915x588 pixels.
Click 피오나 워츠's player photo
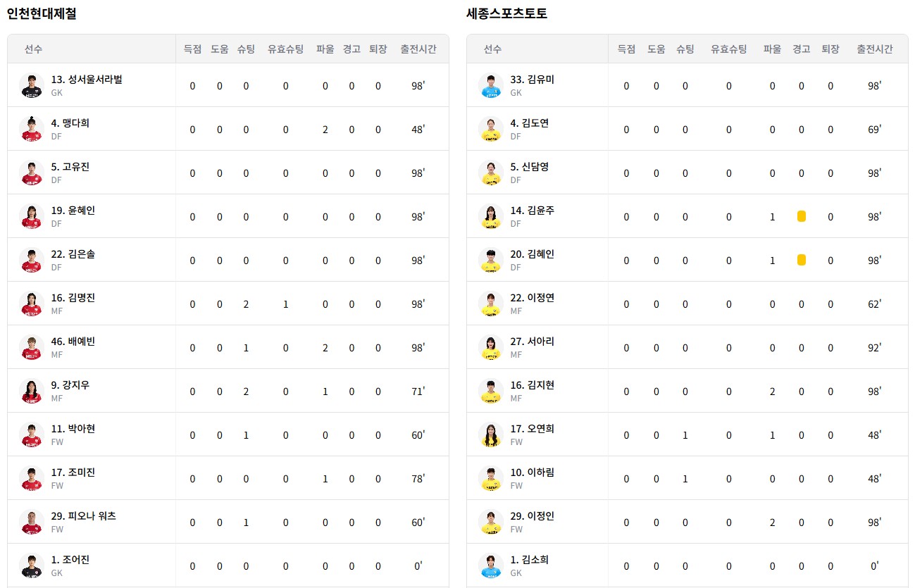click(x=32, y=522)
